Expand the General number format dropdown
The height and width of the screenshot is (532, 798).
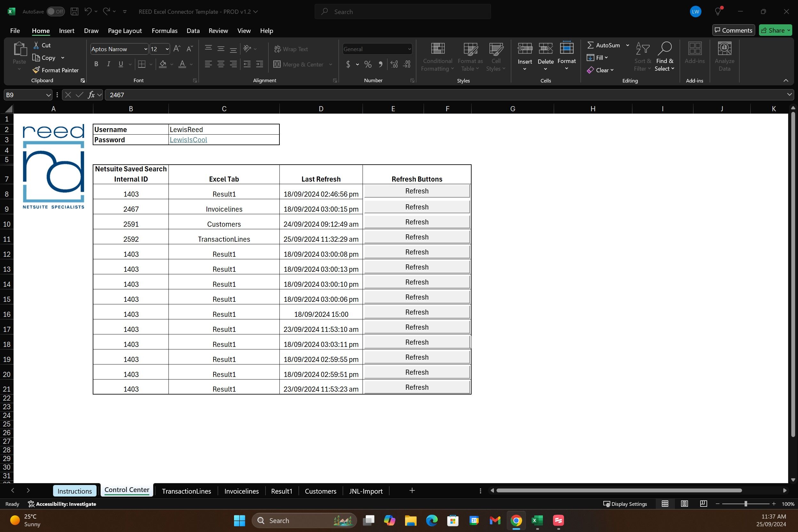[x=409, y=49]
